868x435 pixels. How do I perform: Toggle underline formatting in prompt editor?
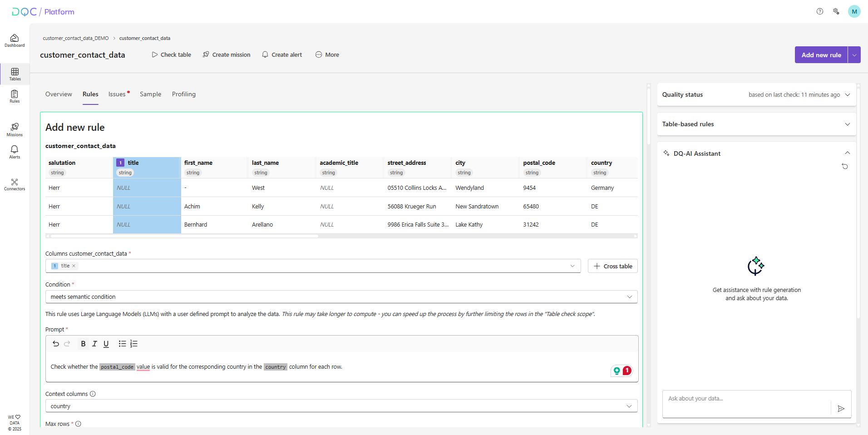106,344
